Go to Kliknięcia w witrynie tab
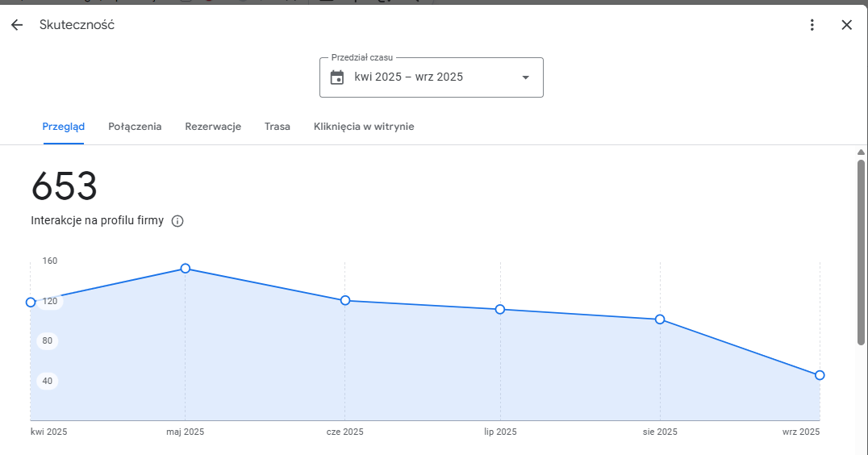 tap(364, 127)
